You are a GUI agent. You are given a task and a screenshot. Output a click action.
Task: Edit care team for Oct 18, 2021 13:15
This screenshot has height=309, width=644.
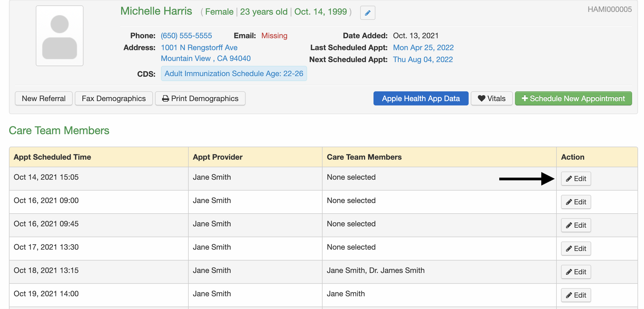point(576,272)
